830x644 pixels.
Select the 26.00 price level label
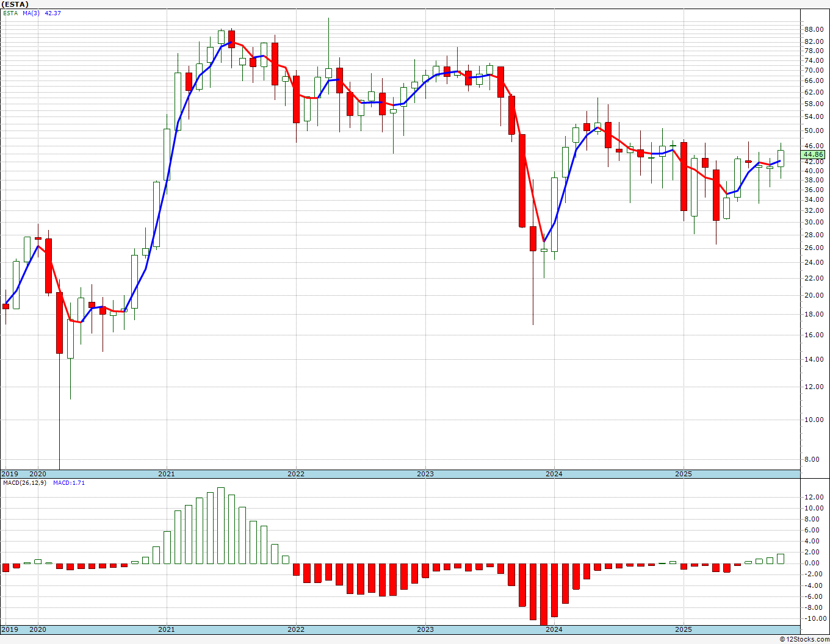814,248
